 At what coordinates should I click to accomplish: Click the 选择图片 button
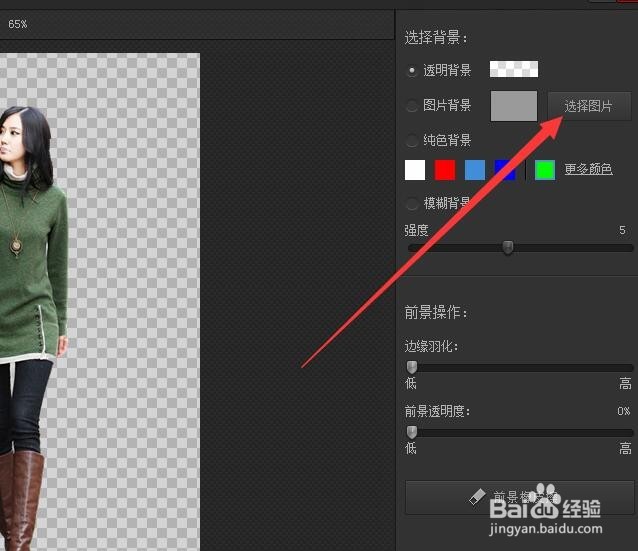click(589, 106)
